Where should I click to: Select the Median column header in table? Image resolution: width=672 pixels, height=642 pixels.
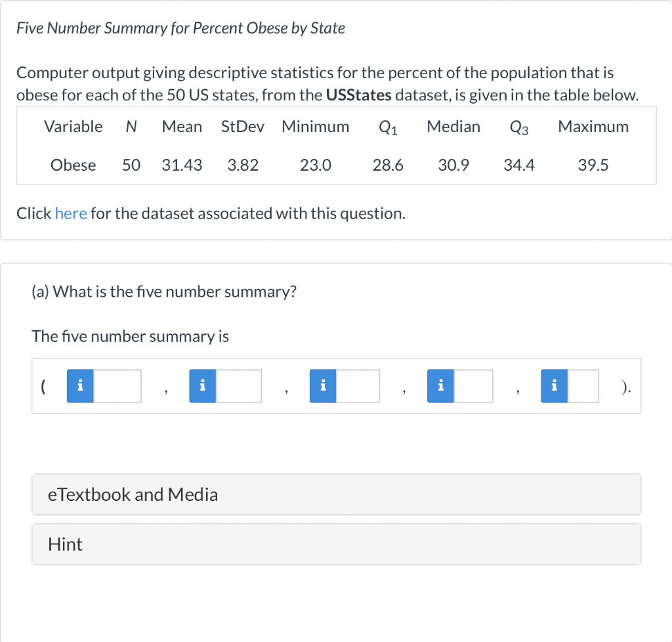tap(453, 127)
